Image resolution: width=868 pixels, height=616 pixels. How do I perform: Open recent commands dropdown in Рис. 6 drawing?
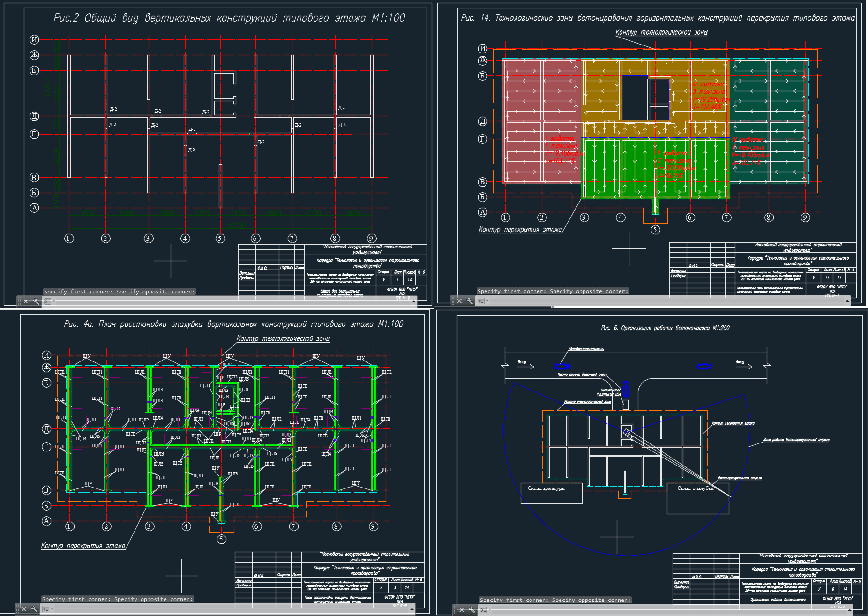[x=489, y=610]
